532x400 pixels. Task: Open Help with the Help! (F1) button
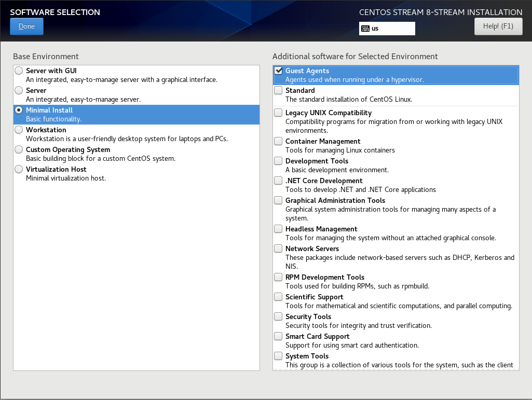click(x=498, y=26)
